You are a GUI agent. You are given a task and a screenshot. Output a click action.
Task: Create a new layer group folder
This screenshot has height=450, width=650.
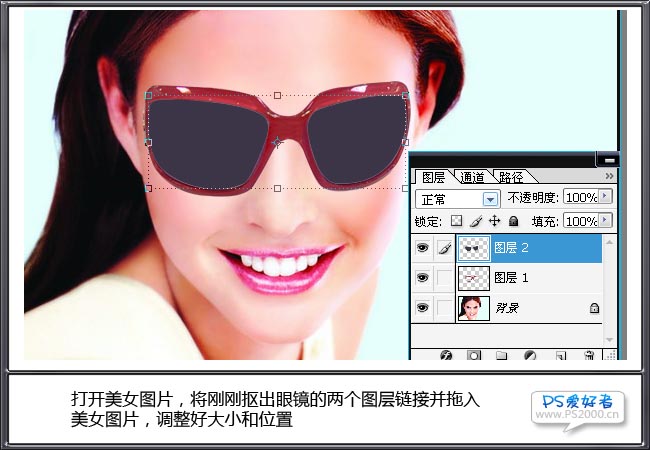tap(503, 354)
